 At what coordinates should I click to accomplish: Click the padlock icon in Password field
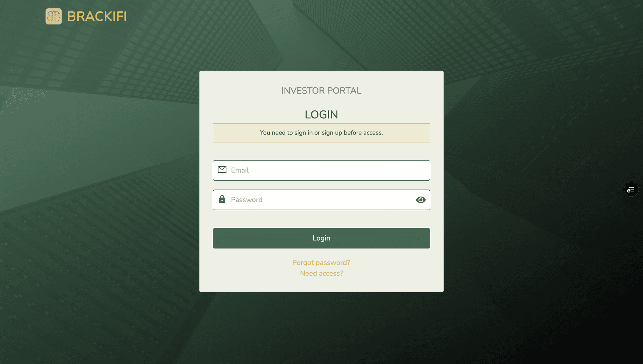pos(222,199)
